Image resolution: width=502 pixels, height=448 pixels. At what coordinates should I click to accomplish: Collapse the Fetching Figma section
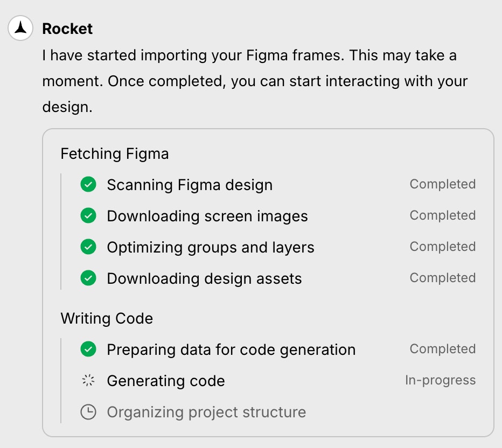[114, 154]
